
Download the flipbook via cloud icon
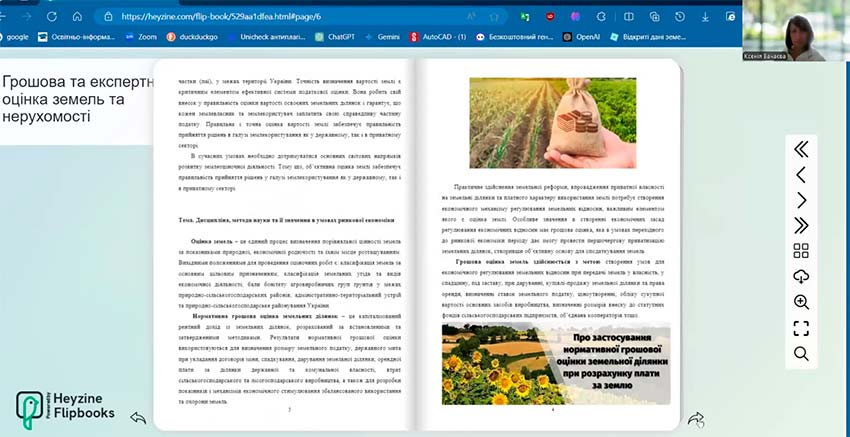pyautogui.click(x=801, y=276)
